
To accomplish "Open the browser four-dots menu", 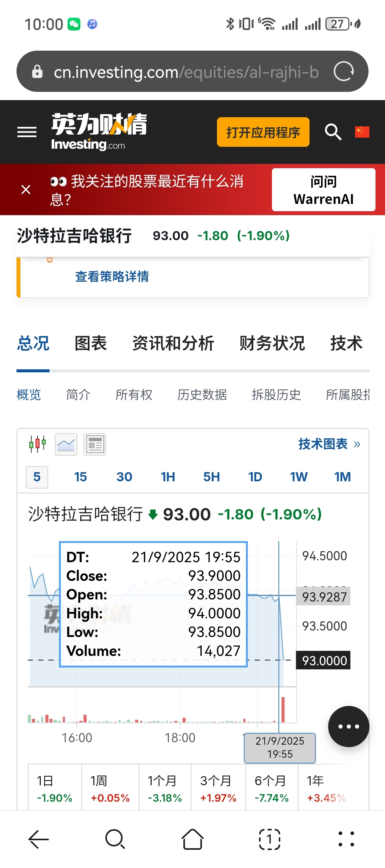I will pyautogui.click(x=346, y=839).
